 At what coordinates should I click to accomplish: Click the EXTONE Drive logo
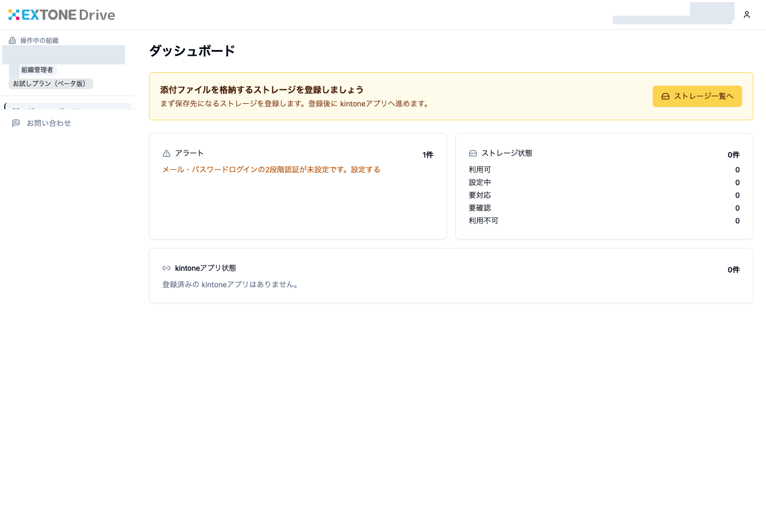[x=62, y=15]
